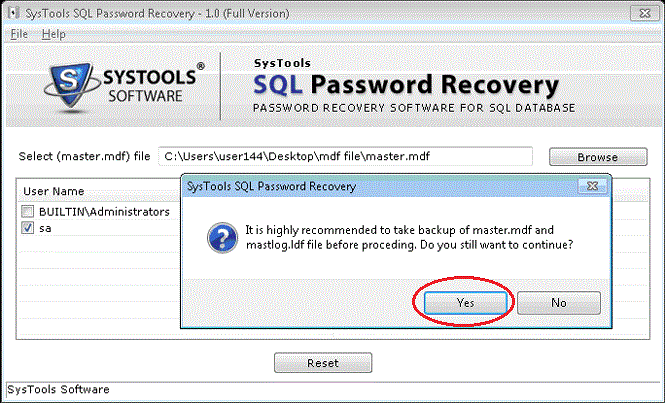Open the File menu

pos(20,34)
